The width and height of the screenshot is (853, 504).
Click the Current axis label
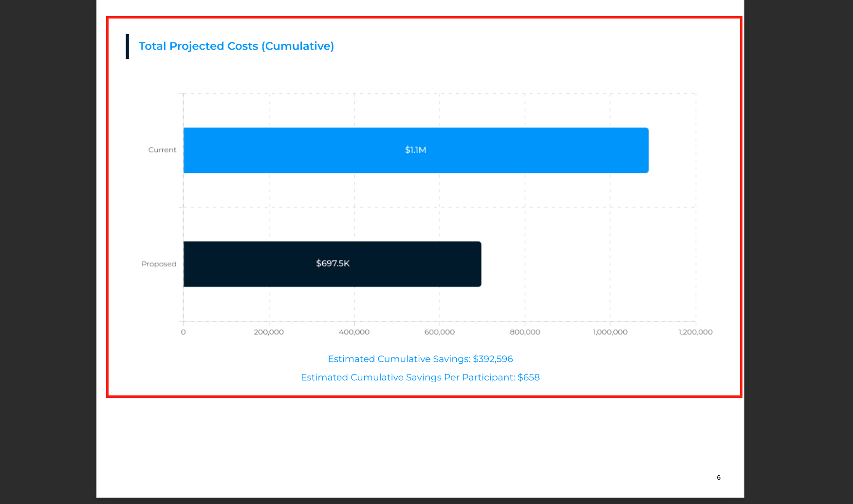(x=162, y=150)
